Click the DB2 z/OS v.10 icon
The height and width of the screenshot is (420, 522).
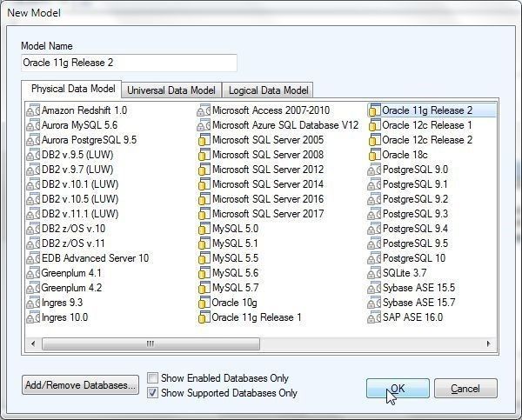(33, 229)
